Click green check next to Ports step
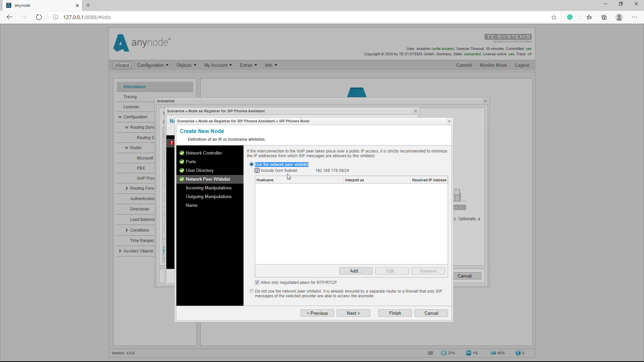Screen dimensions: 644x362 (182, 162)
